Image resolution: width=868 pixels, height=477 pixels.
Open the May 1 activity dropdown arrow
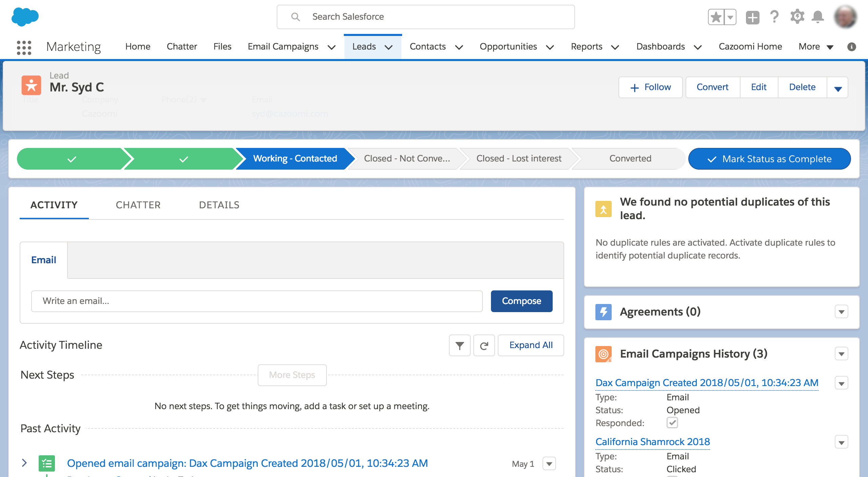pos(549,464)
